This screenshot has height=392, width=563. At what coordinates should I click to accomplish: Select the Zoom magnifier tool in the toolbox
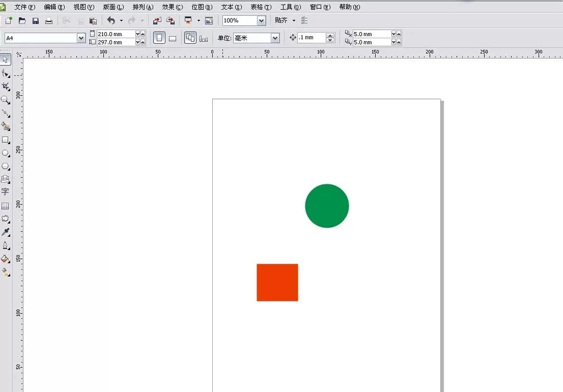(6, 100)
